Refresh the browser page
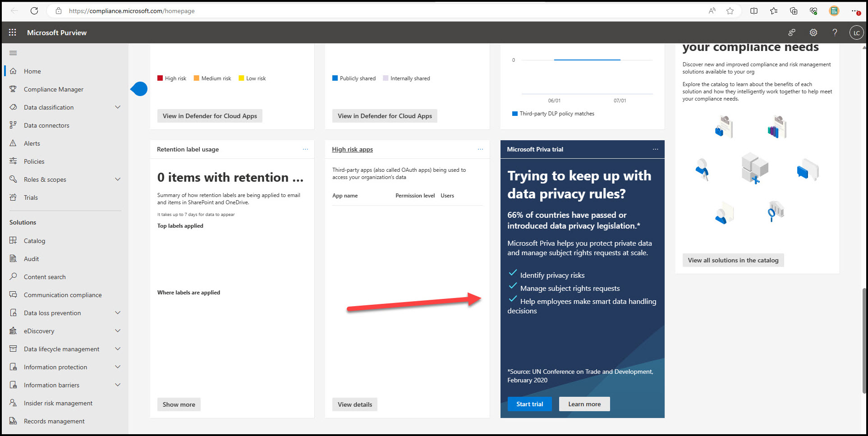 pyautogui.click(x=34, y=11)
